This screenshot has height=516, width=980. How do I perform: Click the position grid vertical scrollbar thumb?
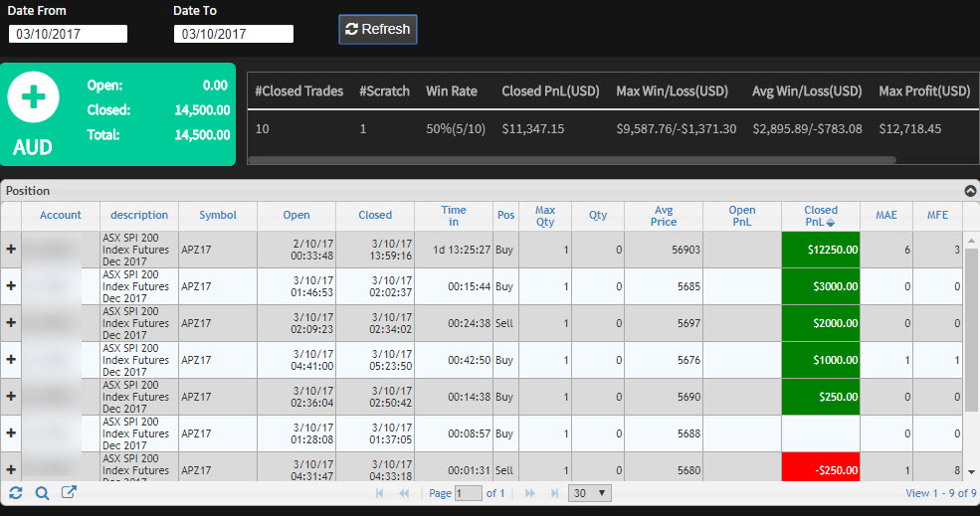coord(971,329)
